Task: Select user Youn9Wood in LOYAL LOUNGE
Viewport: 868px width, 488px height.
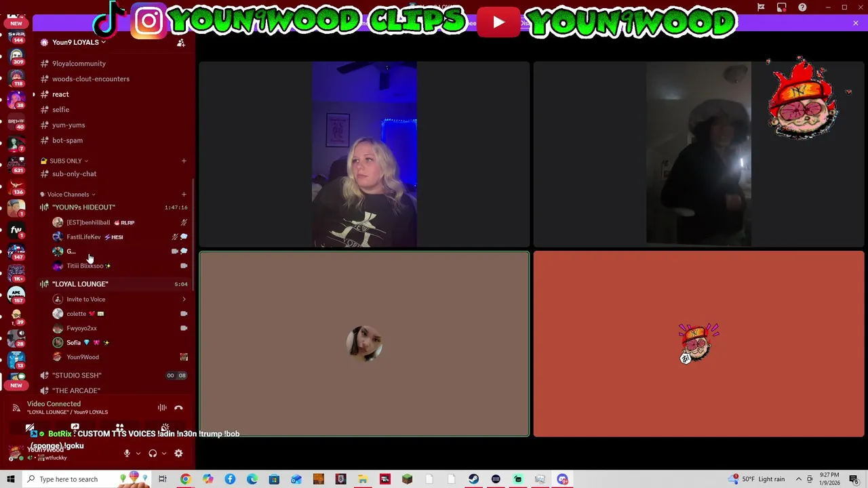Action: click(83, 357)
